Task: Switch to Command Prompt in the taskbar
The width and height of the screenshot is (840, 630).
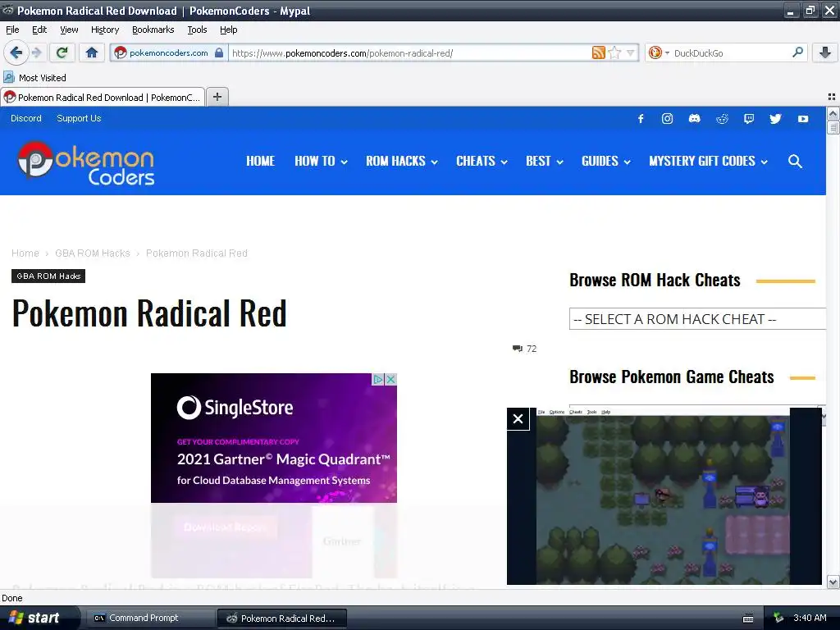Action: point(149,618)
